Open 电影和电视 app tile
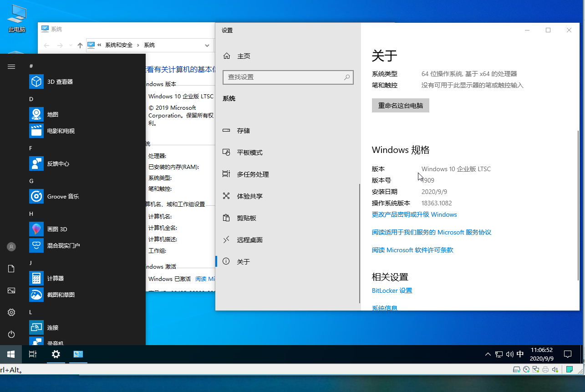 coord(86,131)
